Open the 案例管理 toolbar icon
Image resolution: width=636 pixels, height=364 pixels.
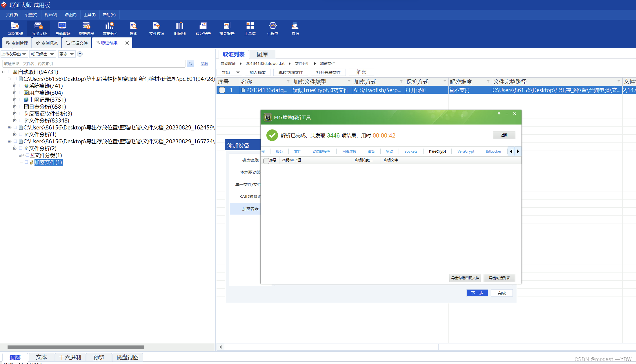click(15, 29)
